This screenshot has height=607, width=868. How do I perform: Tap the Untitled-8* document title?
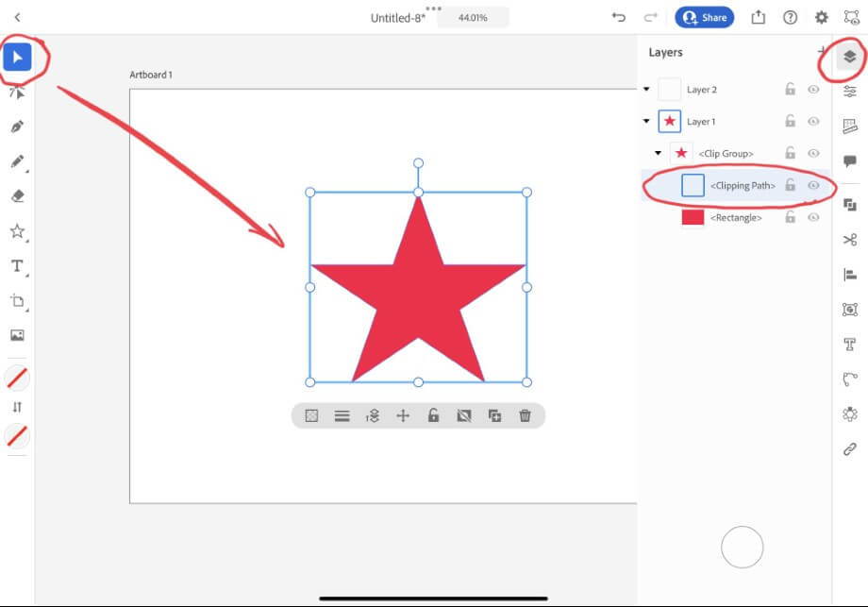tap(397, 18)
